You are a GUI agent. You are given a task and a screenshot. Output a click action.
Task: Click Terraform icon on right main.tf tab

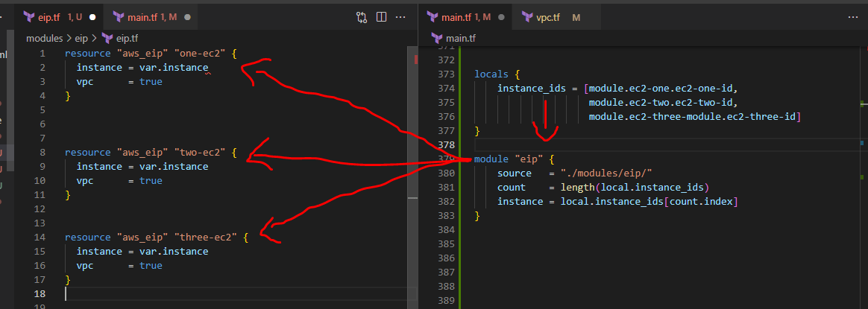tap(432, 17)
